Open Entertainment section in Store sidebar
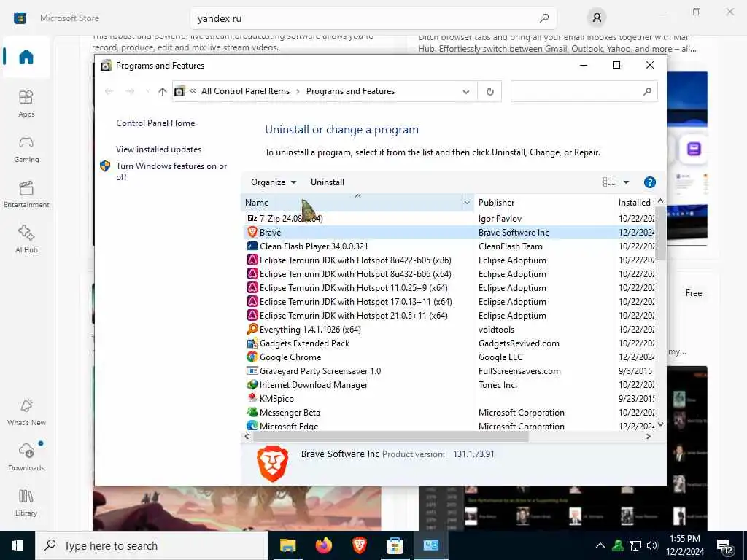747x560 pixels. tap(26, 194)
